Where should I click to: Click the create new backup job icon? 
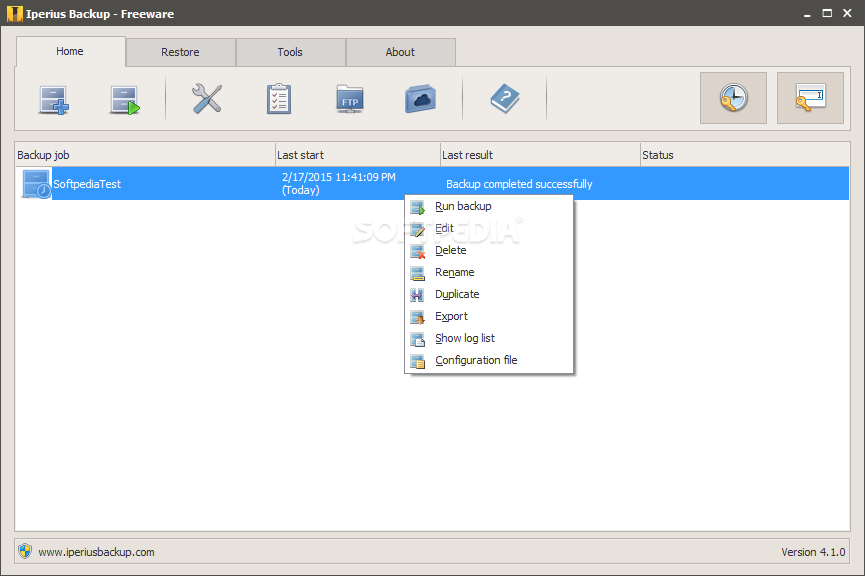coord(54,100)
